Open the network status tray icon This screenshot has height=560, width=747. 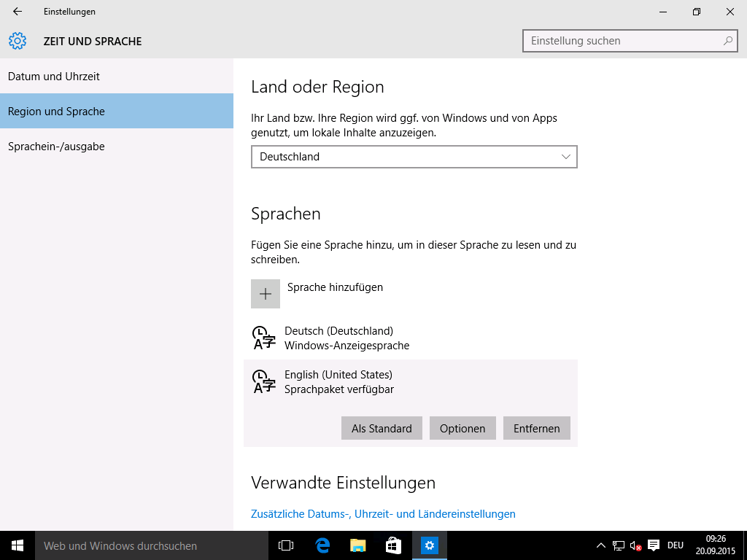pos(618,545)
